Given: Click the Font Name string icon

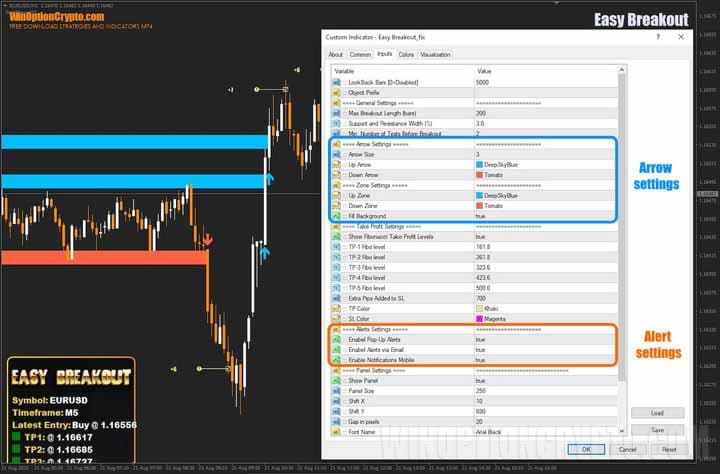Looking at the screenshot, I should point(337,430).
